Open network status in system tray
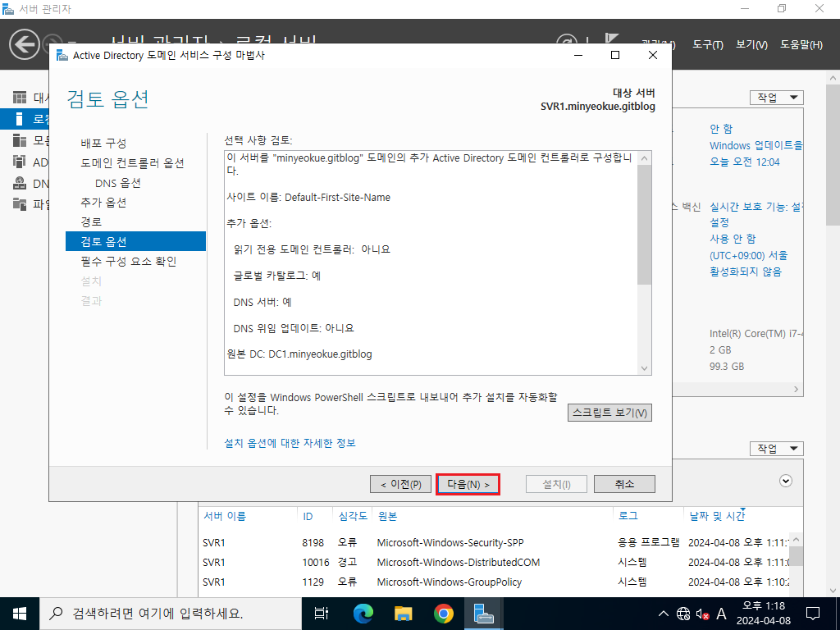Viewport: 840px width, 630px height. (x=683, y=614)
